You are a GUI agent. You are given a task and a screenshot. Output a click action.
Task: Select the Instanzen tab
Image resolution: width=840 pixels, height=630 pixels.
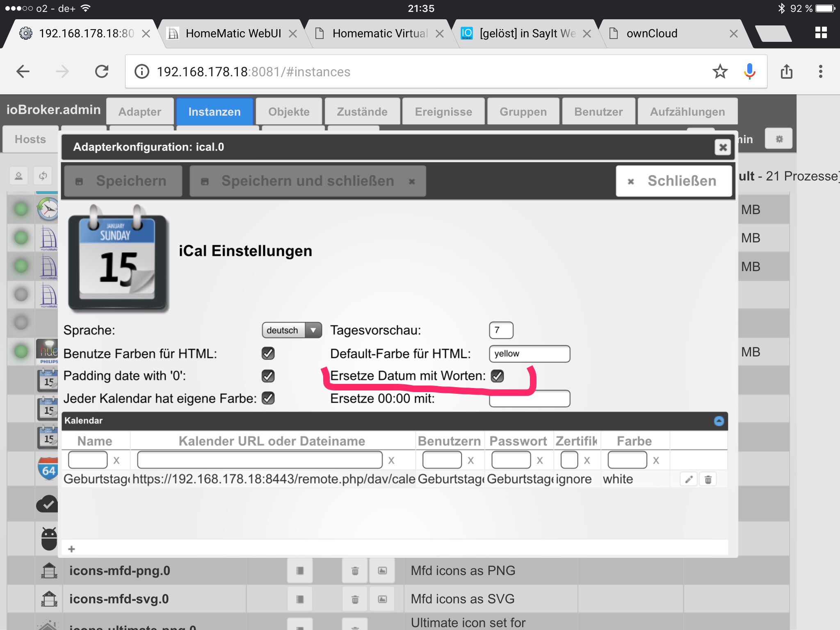(215, 112)
